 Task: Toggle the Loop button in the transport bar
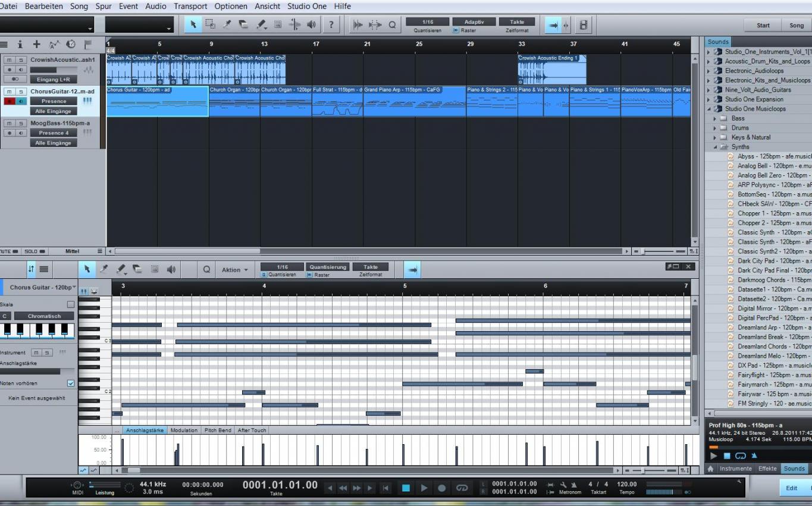click(462, 488)
